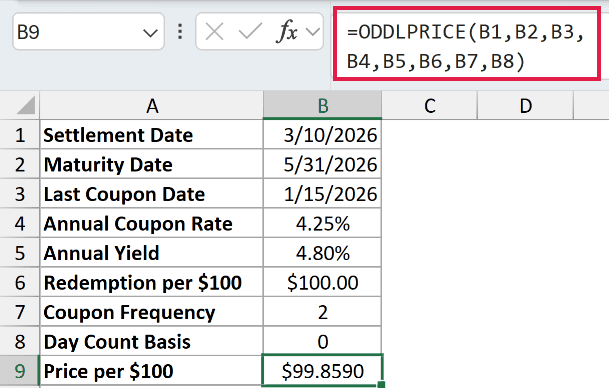609x388 pixels.
Task: Click the fill handle on cell B9
Action: point(381,385)
